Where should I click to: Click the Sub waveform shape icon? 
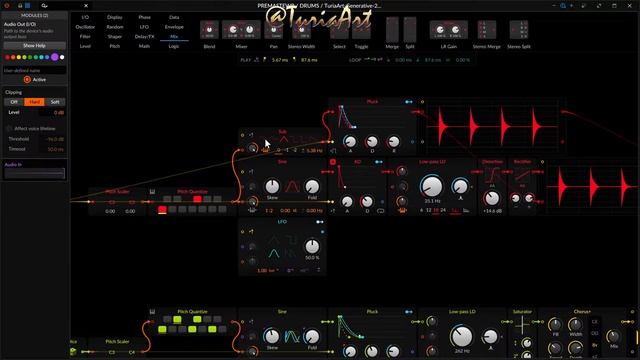point(284,140)
